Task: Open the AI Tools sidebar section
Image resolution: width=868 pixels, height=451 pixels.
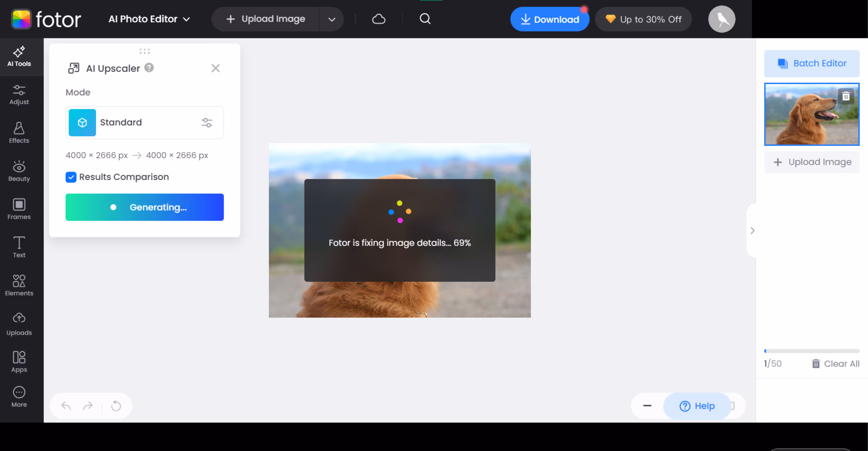Action: [19, 57]
